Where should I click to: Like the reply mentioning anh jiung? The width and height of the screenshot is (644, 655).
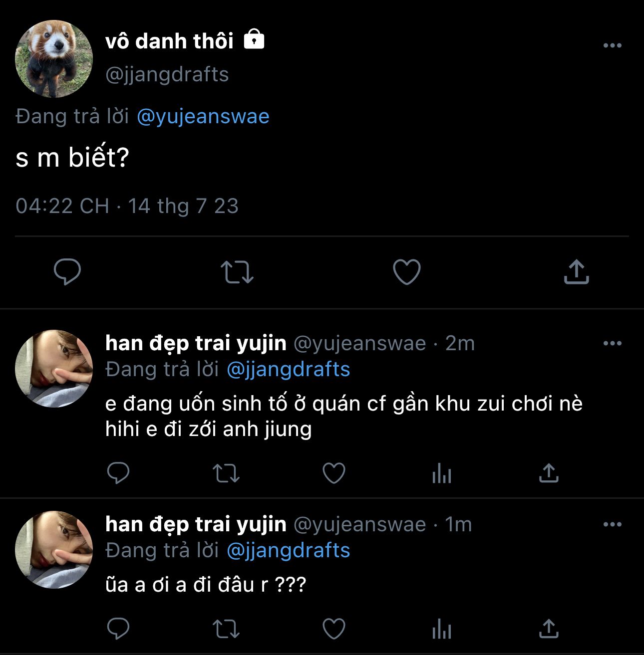click(x=334, y=473)
